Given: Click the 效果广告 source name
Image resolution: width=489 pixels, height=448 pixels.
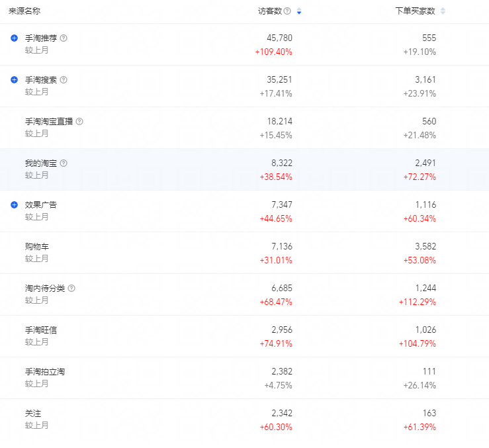Looking at the screenshot, I should pyautogui.click(x=41, y=205).
